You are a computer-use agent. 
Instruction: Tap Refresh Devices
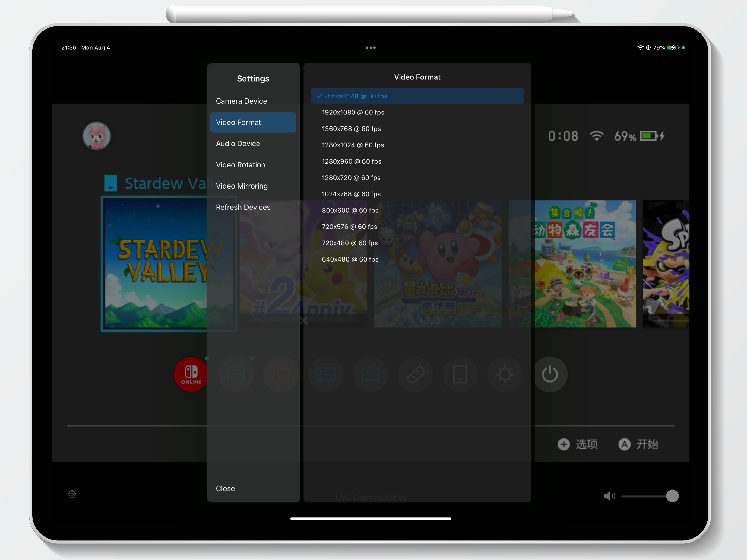[x=253, y=207]
